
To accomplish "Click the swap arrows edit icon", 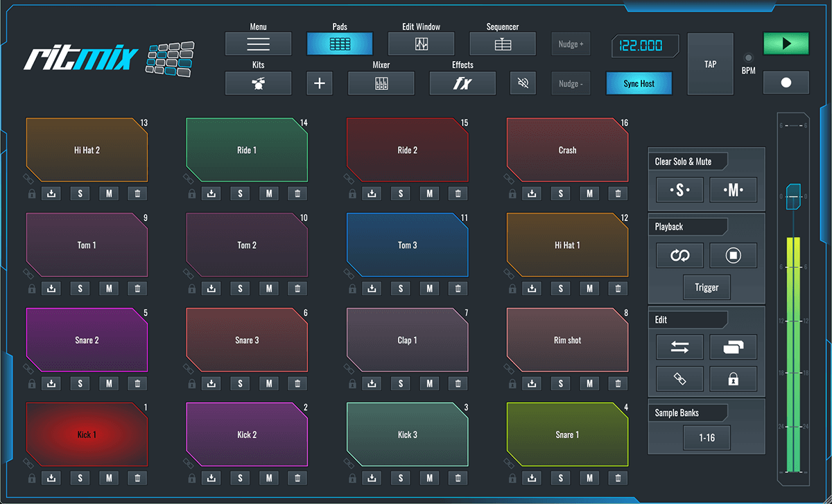I will click(x=679, y=347).
